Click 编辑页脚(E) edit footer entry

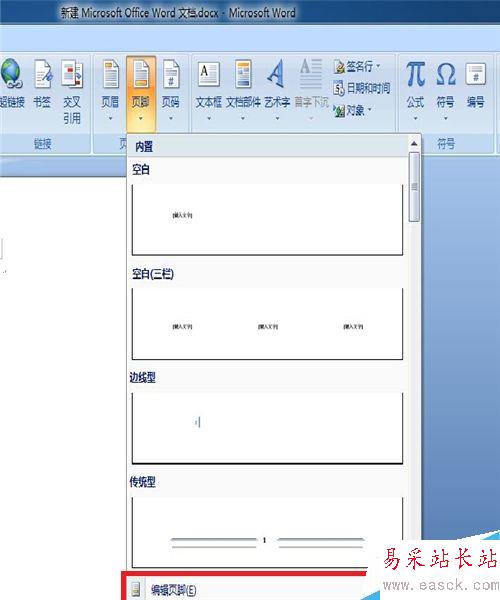(173, 590)
